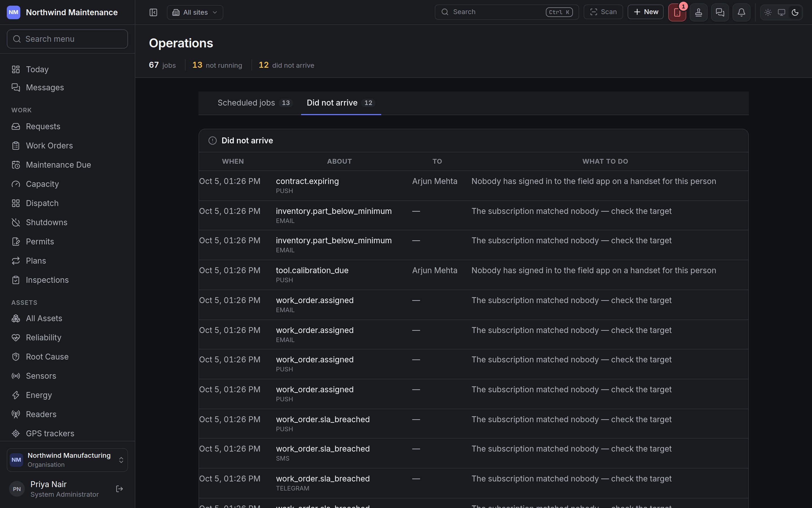Switch to Scheduled jobs tab
812x508 pixels.
tap(255, 103)
